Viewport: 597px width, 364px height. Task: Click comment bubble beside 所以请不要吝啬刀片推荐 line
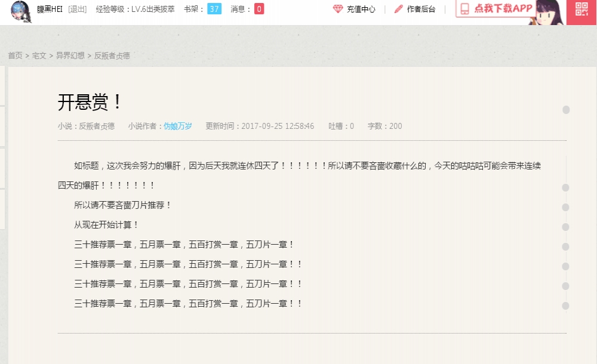(566, 207)
